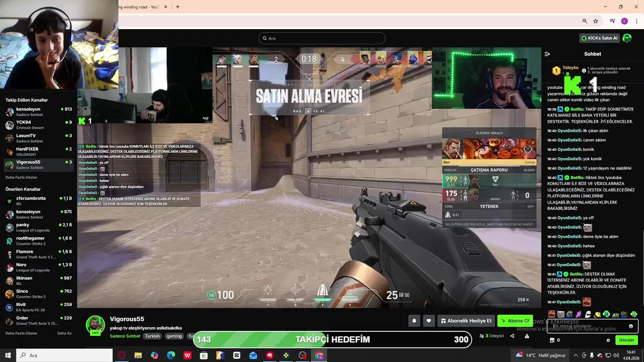Open the chat emoji picker

631,326
